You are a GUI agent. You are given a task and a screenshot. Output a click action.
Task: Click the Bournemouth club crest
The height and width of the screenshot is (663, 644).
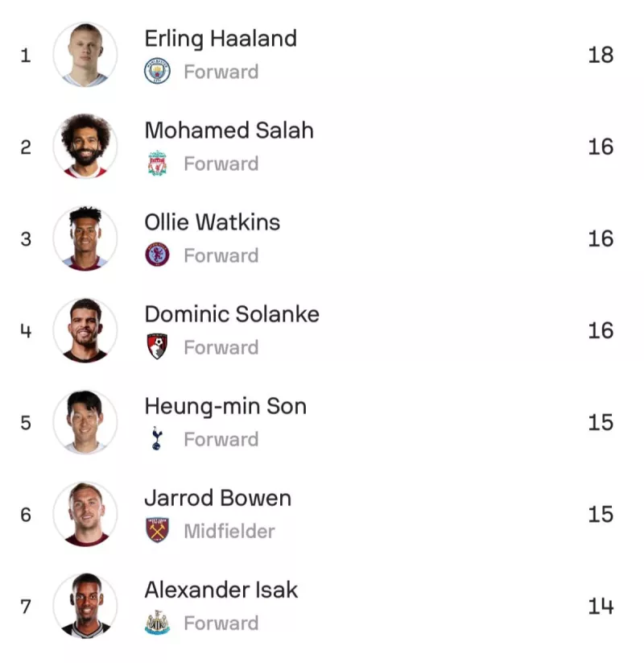point(157,347)
